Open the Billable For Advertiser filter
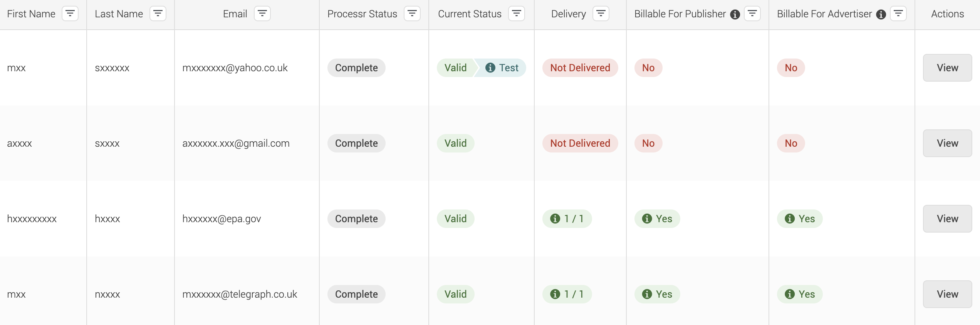 (x=898, y=14)
